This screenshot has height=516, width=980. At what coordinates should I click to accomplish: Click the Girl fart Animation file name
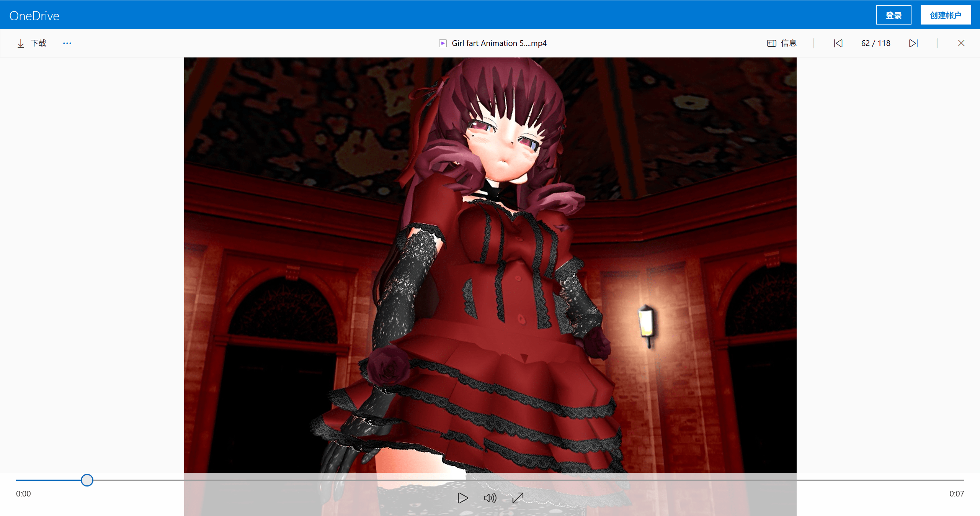499,43
